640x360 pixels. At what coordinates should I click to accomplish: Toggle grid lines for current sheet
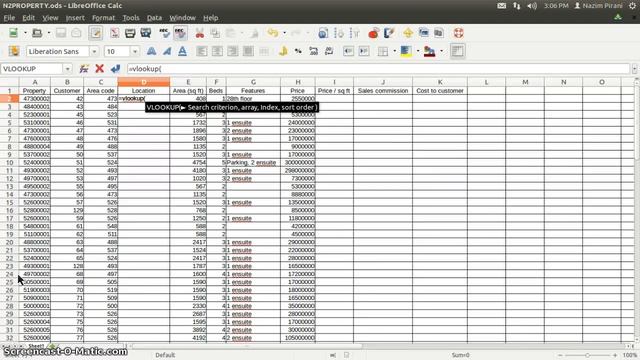[x=458, y=51]
